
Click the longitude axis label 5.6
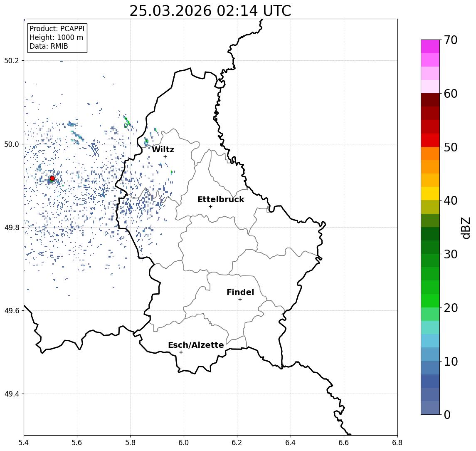pyautogui.click(x=77, y=443)
